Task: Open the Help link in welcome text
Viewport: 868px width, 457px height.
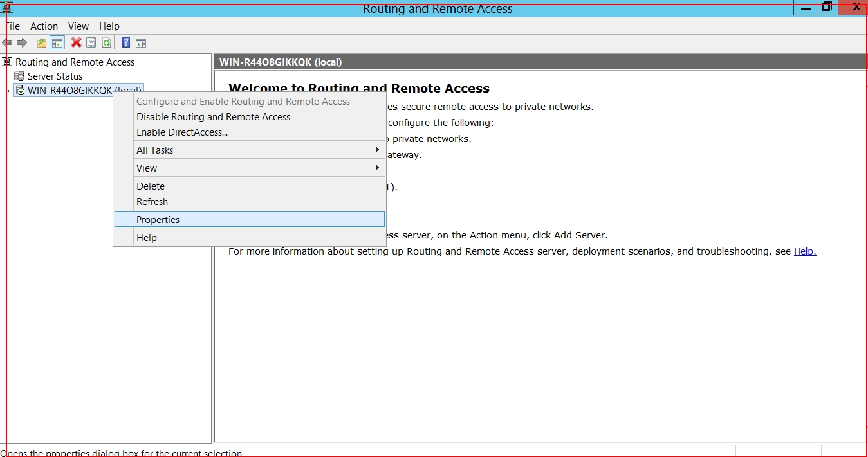Action: pos(804,251)
